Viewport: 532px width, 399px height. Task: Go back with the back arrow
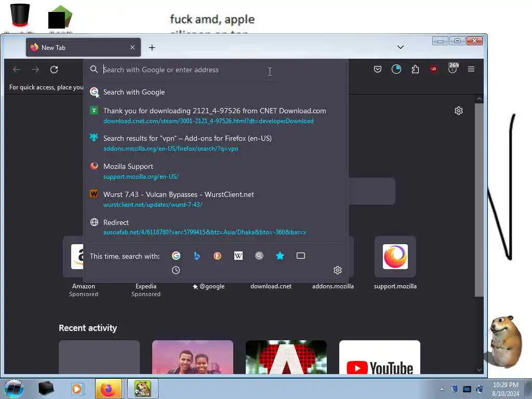point(17,70)
